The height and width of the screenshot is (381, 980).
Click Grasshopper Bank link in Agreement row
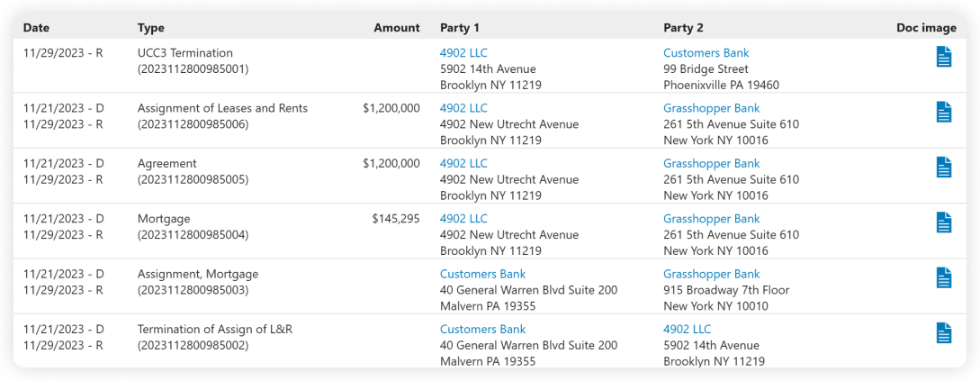pos(711,164)
